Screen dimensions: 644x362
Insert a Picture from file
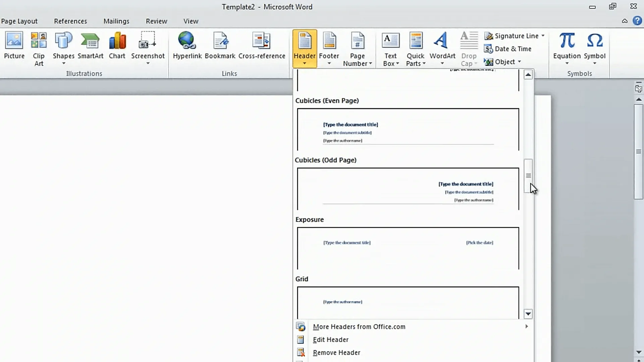tap(14, 47)
